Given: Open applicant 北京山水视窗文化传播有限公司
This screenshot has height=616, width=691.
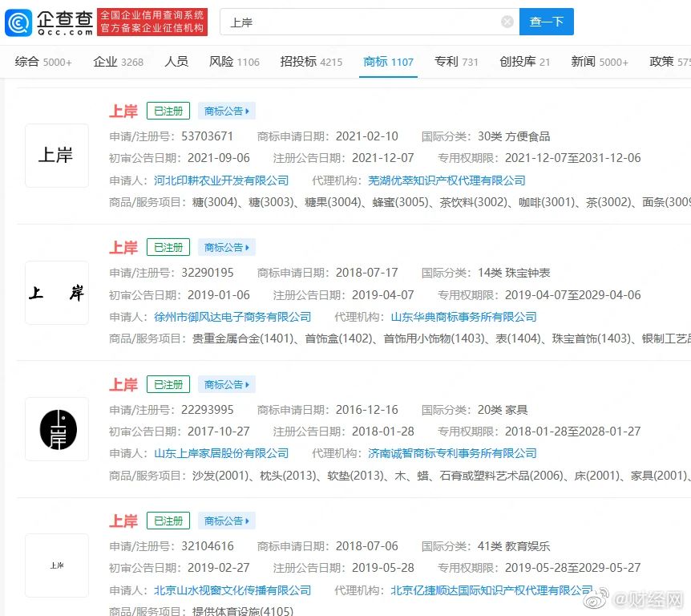Looking at the screenshot, I should click(x=232, y=590).
